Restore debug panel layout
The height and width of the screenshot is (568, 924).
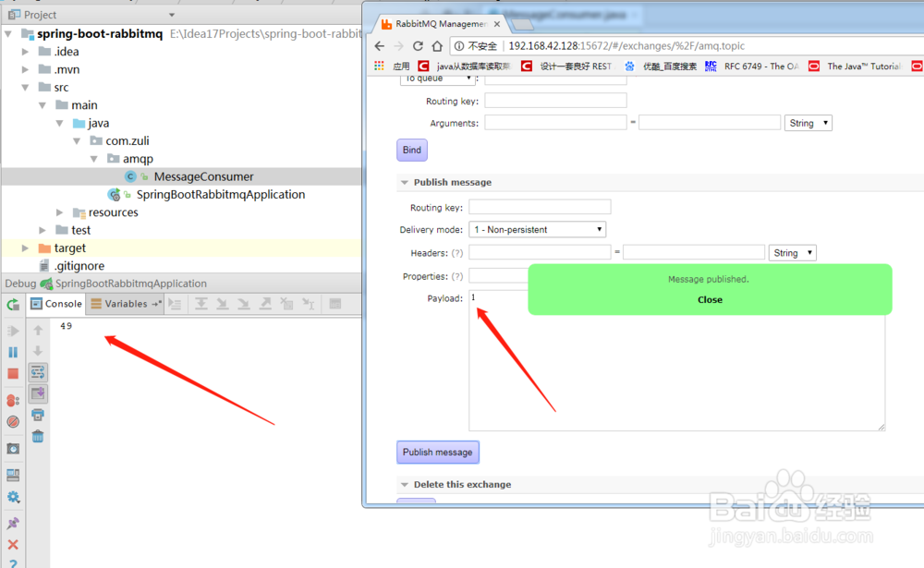click(x=13, y=475)
